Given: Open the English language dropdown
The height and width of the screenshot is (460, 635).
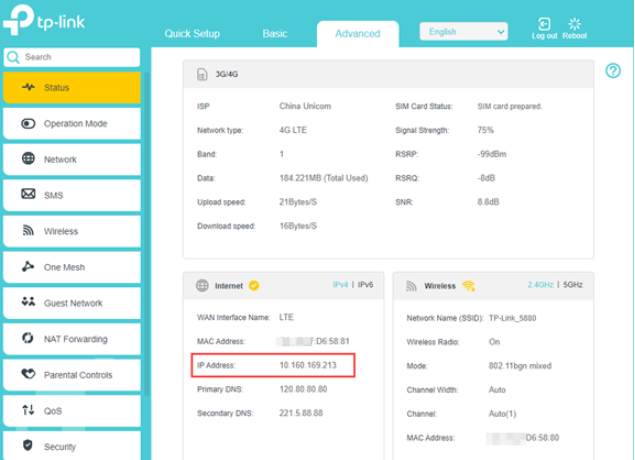Looking at the screenshot, I should tap(463, 32).
